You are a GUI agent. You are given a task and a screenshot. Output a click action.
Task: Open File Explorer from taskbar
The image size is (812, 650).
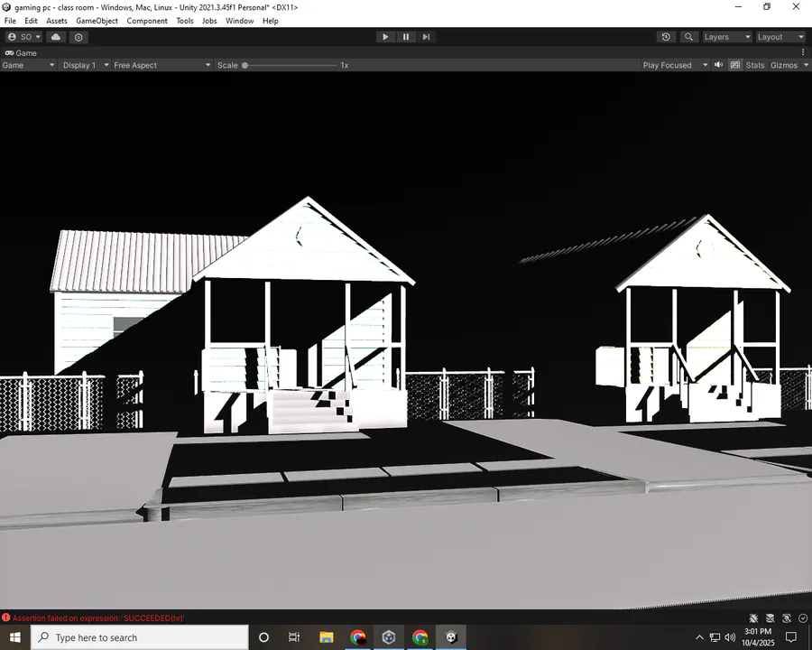(x=327, y=637)
